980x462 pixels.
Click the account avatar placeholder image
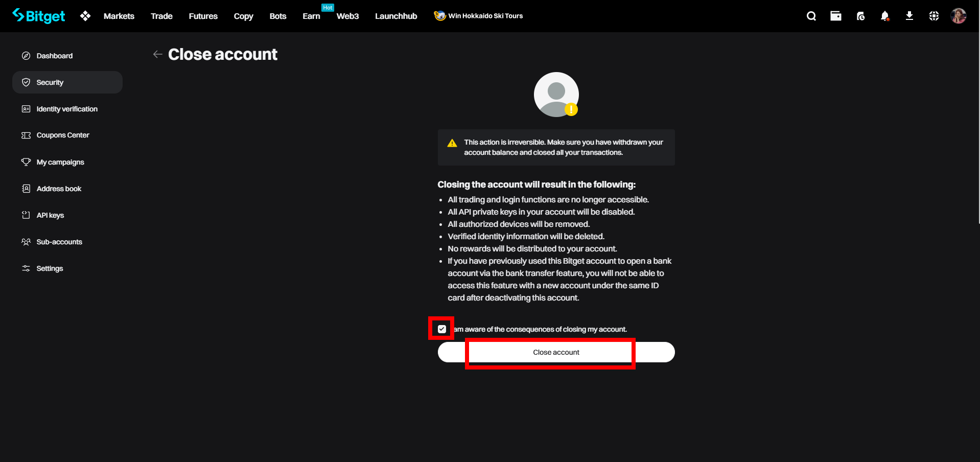pyautogui.click(x=556, y=95)
